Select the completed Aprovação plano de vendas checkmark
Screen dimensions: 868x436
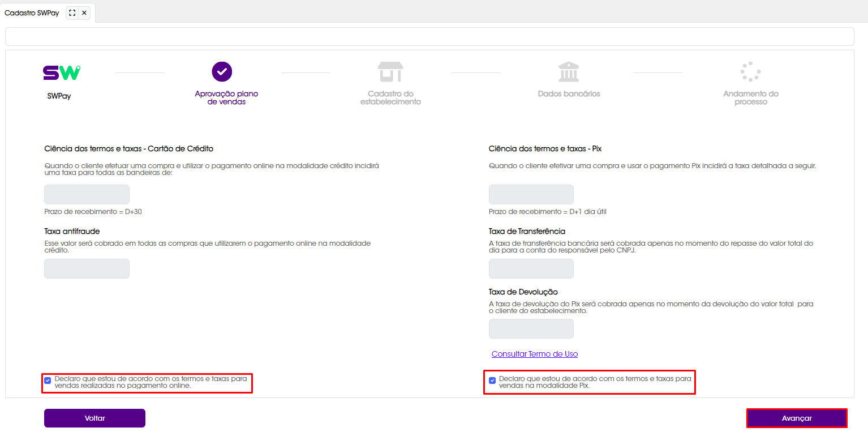click(x=222, y=71)
